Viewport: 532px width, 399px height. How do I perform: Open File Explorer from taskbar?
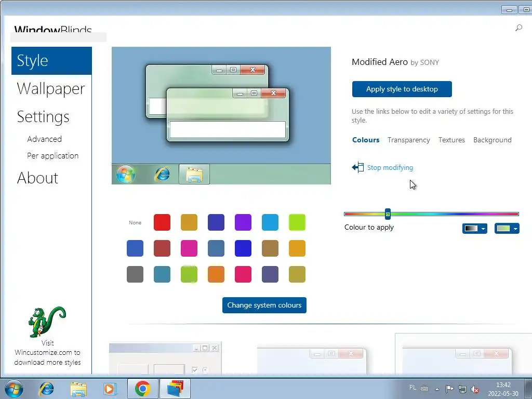click(x=78, y=389)
